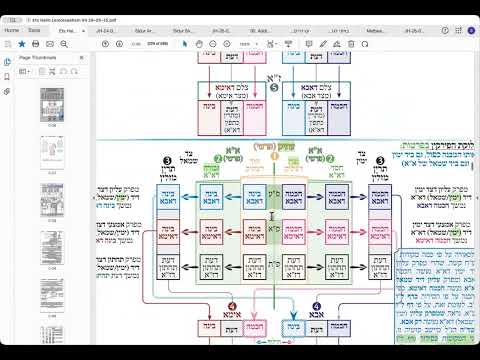Go to previous page arrow
The width and height of the screenshot is (480, 360).
click(105, 44)
